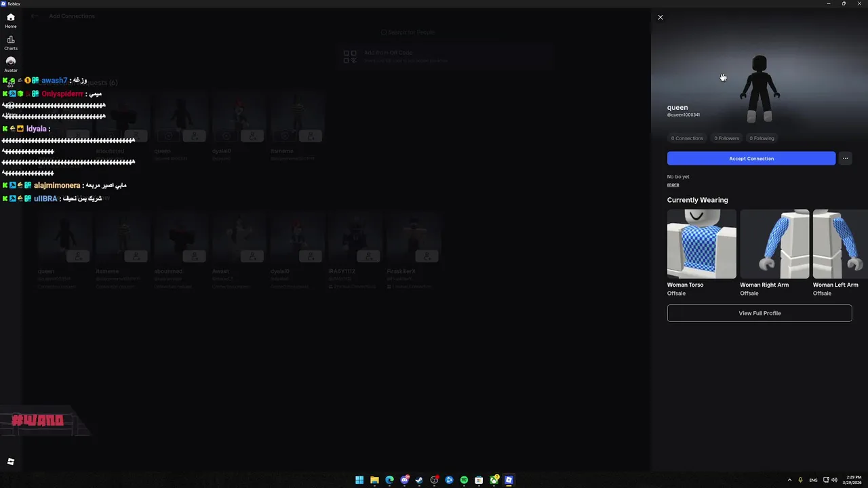This screenshot has width=868, height=488.
Task: Open the Xbox app from the taskbar
Action: pos(494,480)
